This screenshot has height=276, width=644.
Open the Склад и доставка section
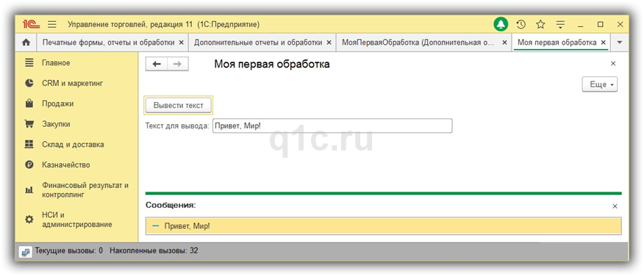click(x=73, y=145)
